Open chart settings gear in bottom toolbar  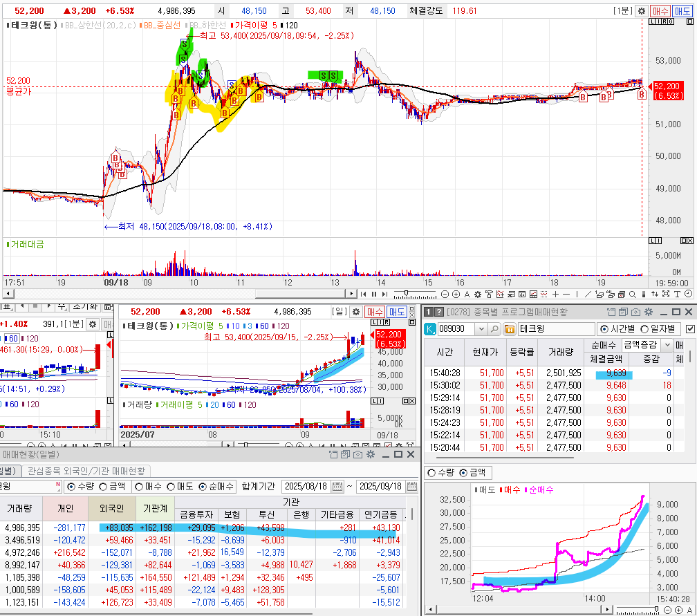click(478, 294)
